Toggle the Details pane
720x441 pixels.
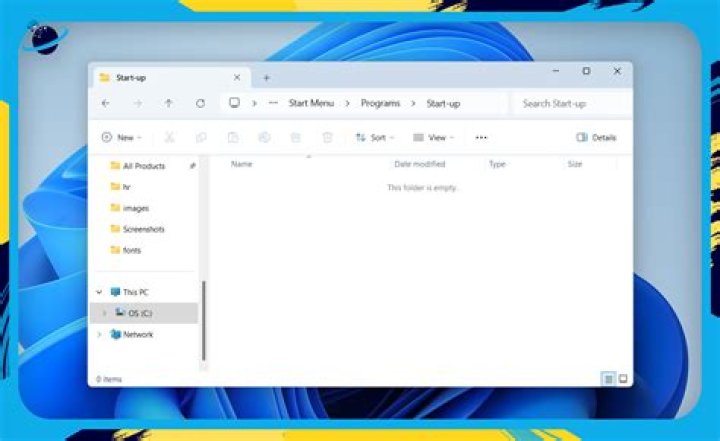(x=596, y=137)
